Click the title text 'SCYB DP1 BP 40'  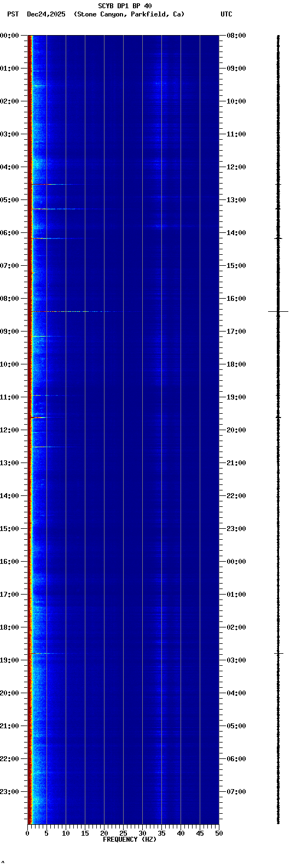coord(125,6)
